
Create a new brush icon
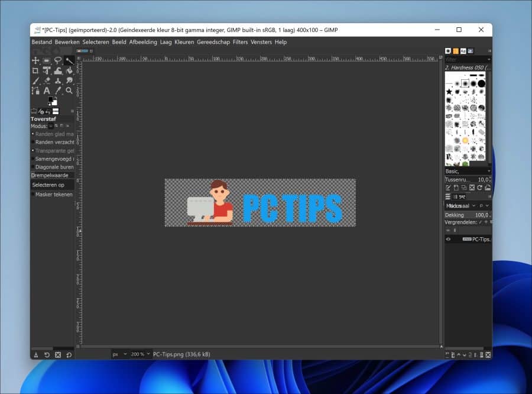click(x=456, y=188)
